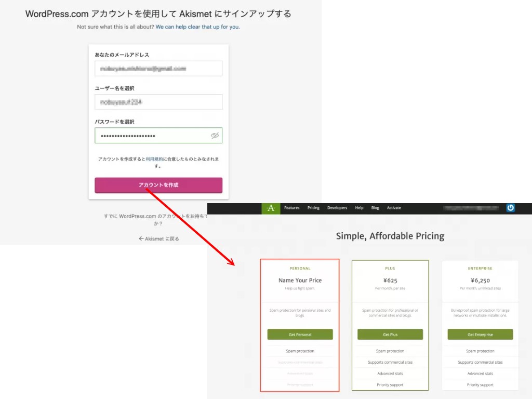Open the 利用規約 terms link
Viewport: 532px width, 399px height.
(x=154, y=159)
